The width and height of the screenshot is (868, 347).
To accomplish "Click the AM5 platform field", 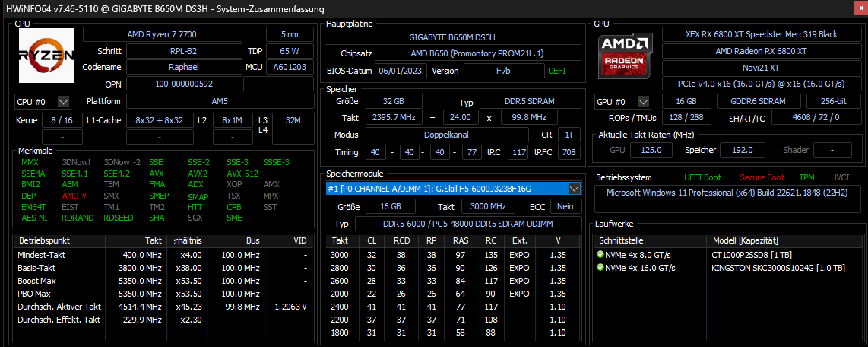I will [x=220, y=102].
